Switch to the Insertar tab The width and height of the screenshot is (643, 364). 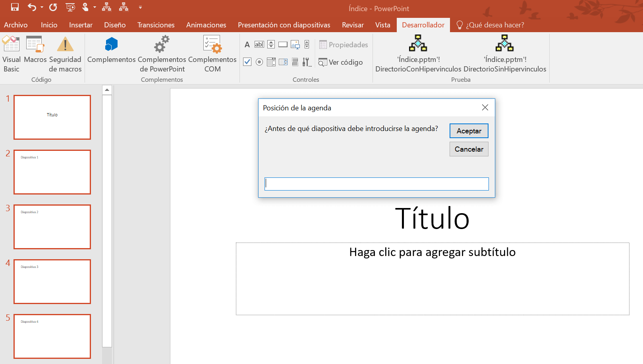(81, 25)
